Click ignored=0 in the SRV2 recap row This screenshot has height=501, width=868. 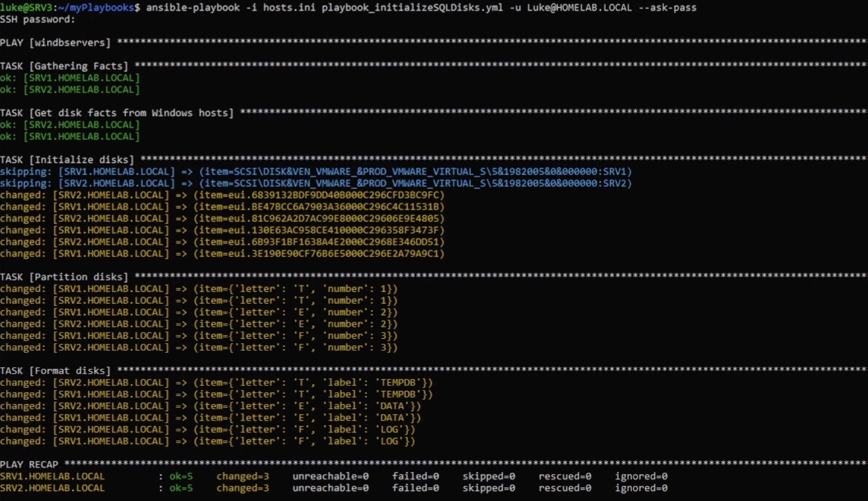[x=641, y=488]
